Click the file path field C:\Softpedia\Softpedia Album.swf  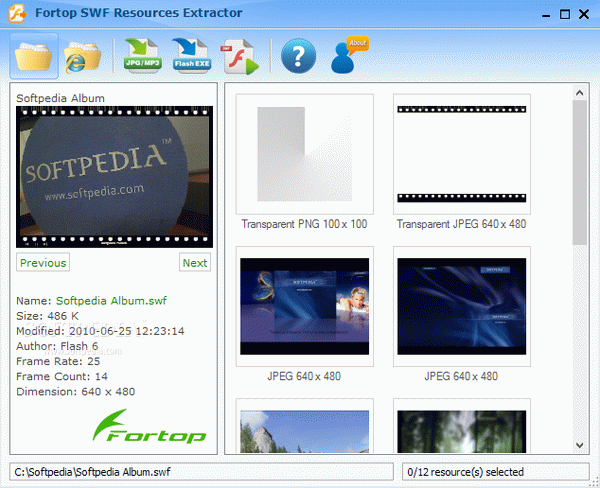202,472
